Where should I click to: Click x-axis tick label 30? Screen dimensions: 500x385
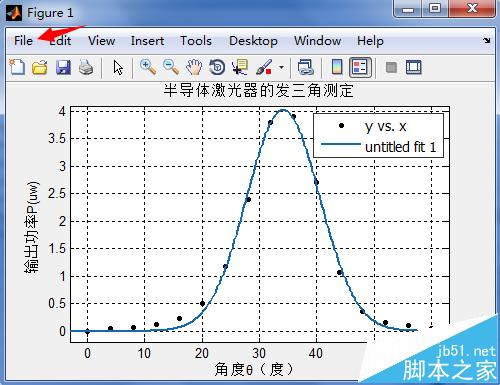pos(259,353)
